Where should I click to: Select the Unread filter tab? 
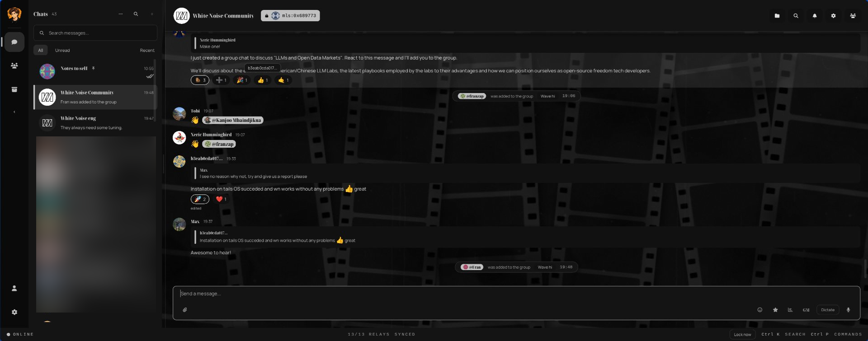[62, 51]
